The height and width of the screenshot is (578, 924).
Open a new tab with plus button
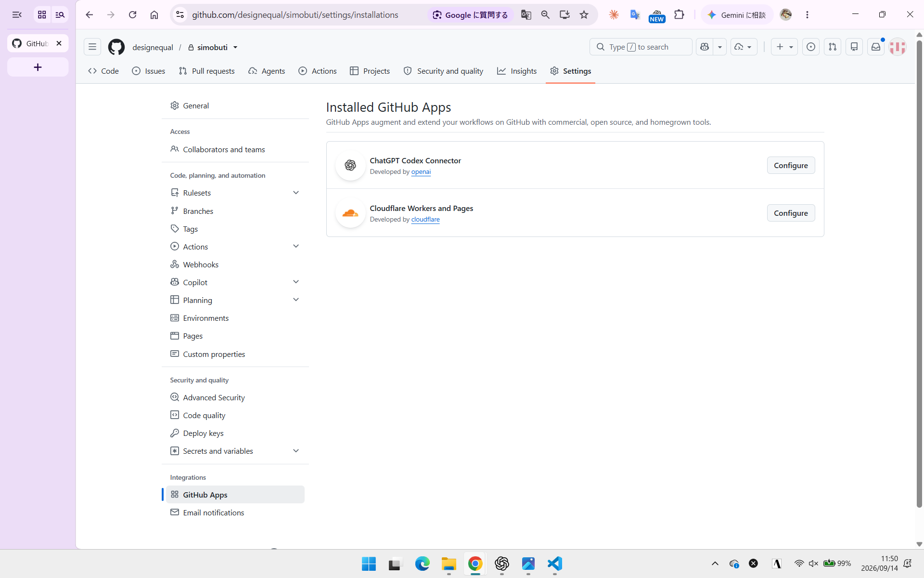point(38,67)
